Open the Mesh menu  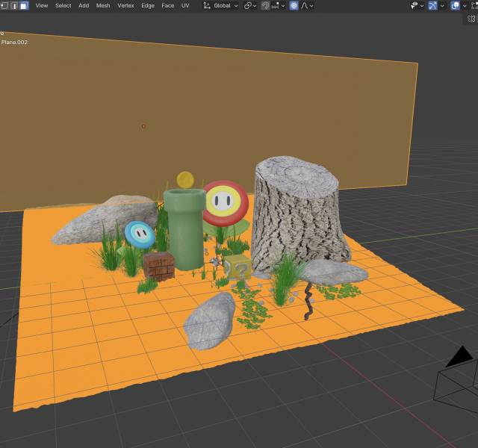pos(103,5)
